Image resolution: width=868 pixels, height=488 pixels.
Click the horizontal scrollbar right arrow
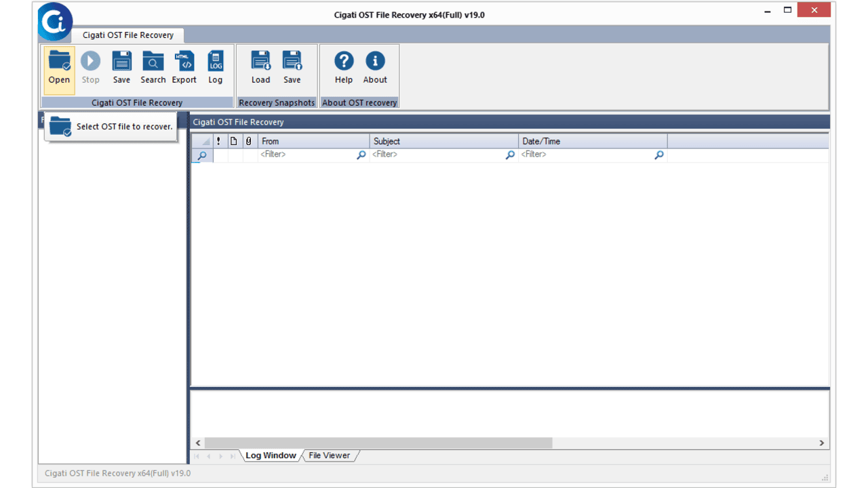[822, 443]
